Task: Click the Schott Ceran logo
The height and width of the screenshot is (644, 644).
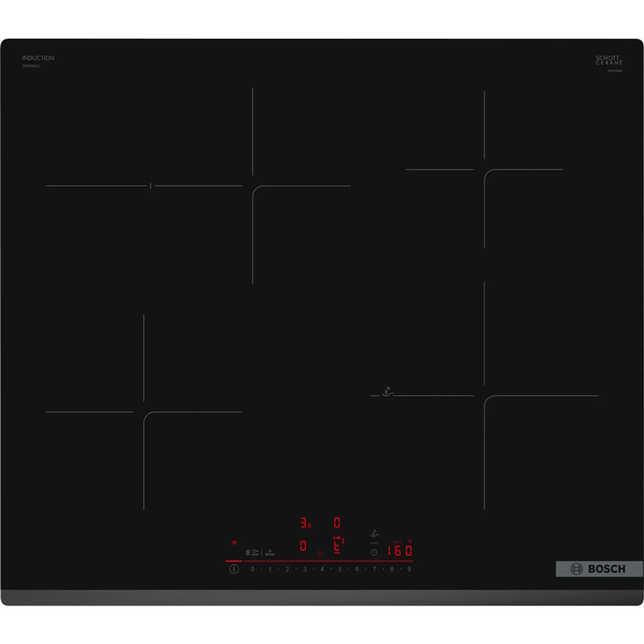Action: tap(609, 61)
